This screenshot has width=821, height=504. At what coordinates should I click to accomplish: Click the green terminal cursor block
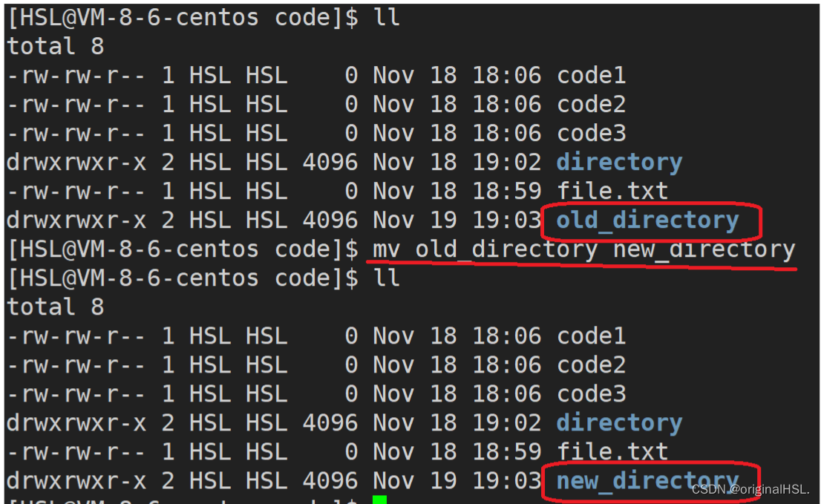(379, 500)
